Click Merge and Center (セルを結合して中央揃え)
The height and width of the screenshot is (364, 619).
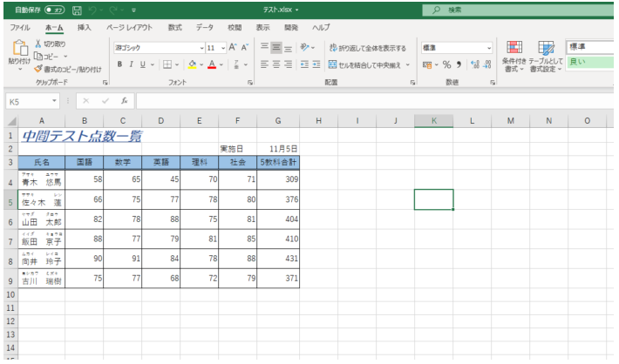[x=371, y=64]
